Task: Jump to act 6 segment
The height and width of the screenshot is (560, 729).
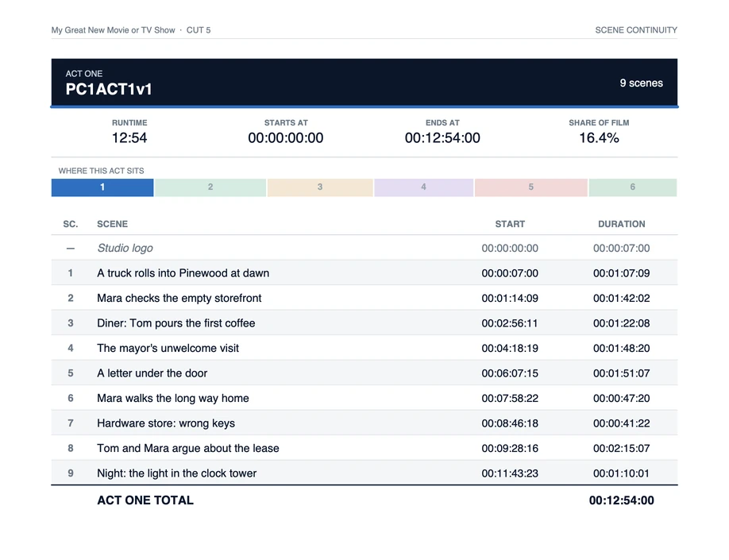Action: click(633, 187)
